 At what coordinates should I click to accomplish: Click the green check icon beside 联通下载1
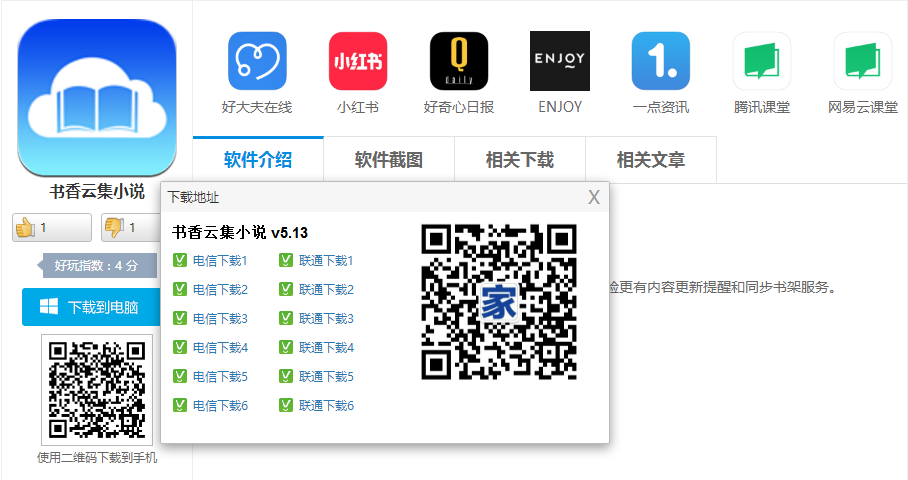(x=286, y=260)
